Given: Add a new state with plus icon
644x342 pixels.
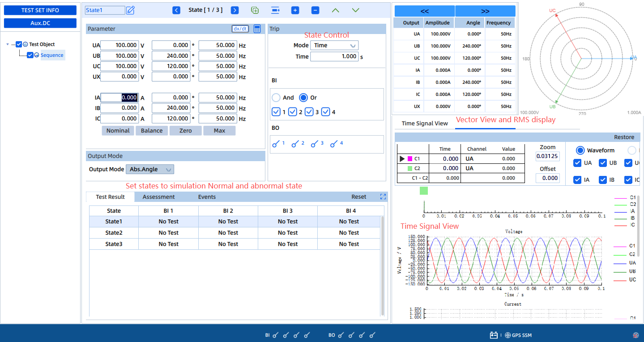Looking at the screenshot, I should pos(295,10).
